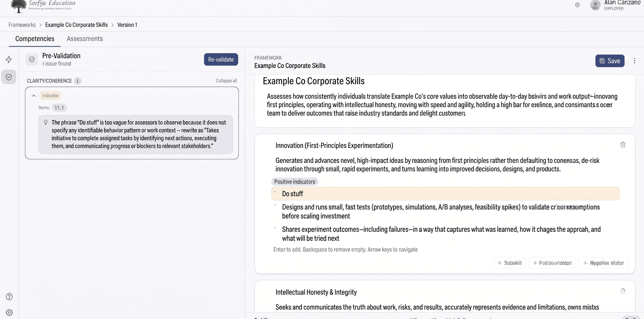Open Example Co Corporate Skills breadcrumb
Image resolution: width=644 pixels, height=319 pixels.
76,25
